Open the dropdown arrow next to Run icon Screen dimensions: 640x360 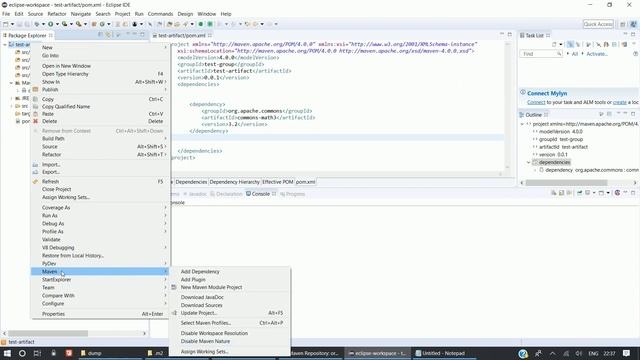tap(57, 24)
